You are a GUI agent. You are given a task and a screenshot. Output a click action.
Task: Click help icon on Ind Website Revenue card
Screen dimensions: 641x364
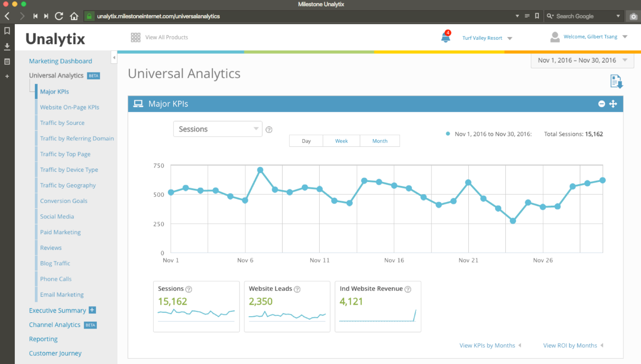pyautogui.click(x=408, y=289)
